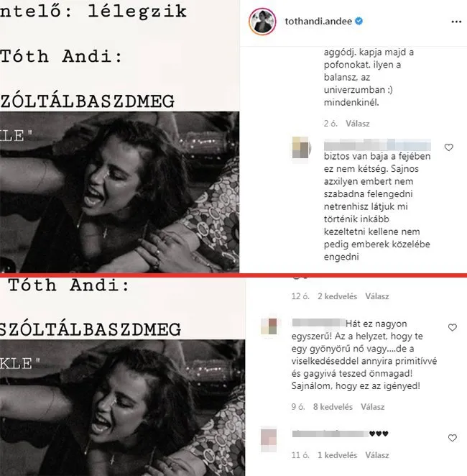The height and width of the screenshot is (476, 467).
Task: Like the three black hearts comment
Action: [x=453, y=438]
